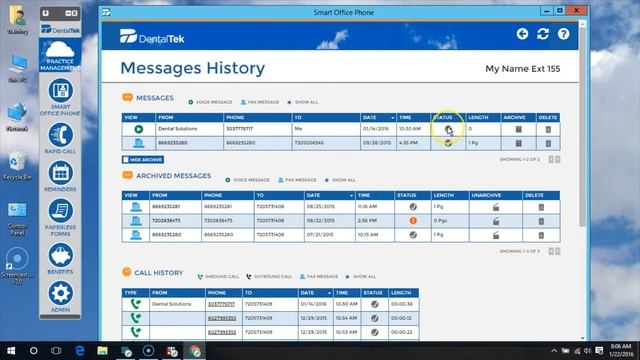Sort Archived Messages by Date arrow
Screen dimensions: 640x360
click(351, 196)
